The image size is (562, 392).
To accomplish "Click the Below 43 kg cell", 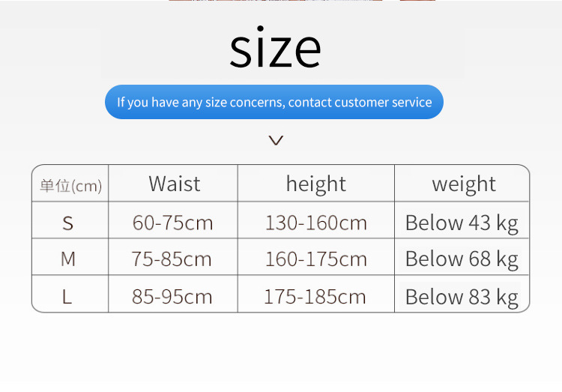I will (462, 223).
